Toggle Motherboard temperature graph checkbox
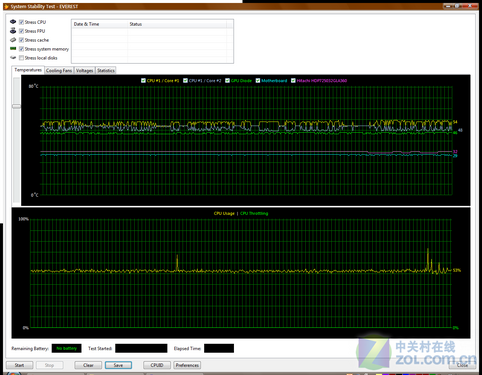 (x=258, y=80)
